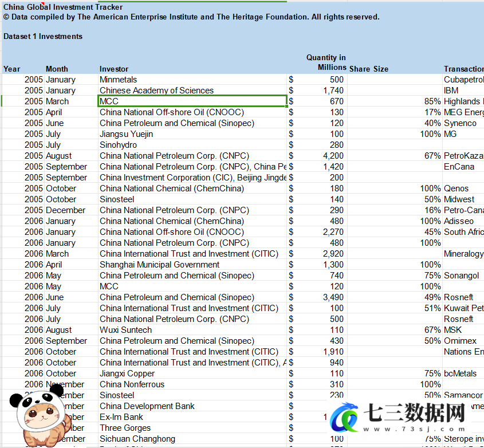Click the data copyright notice line
Screen dimensions: 484x448
[x=191, y=17]
